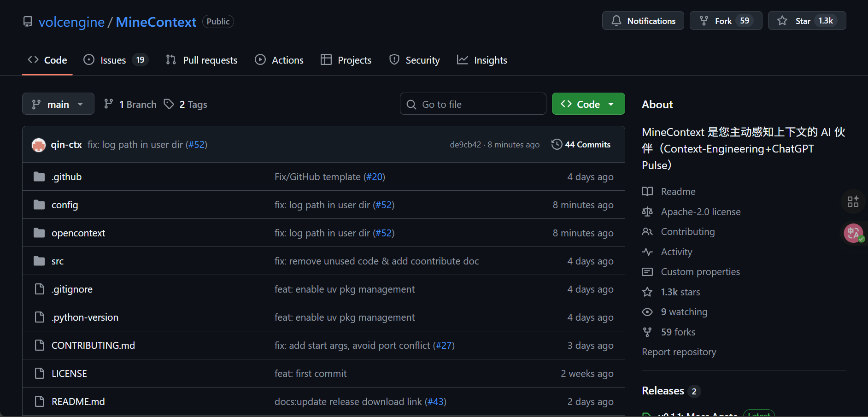This screenshot has width=868, height=417.
Task: Click the grid apps floating icon
Action: pos(853,201)
